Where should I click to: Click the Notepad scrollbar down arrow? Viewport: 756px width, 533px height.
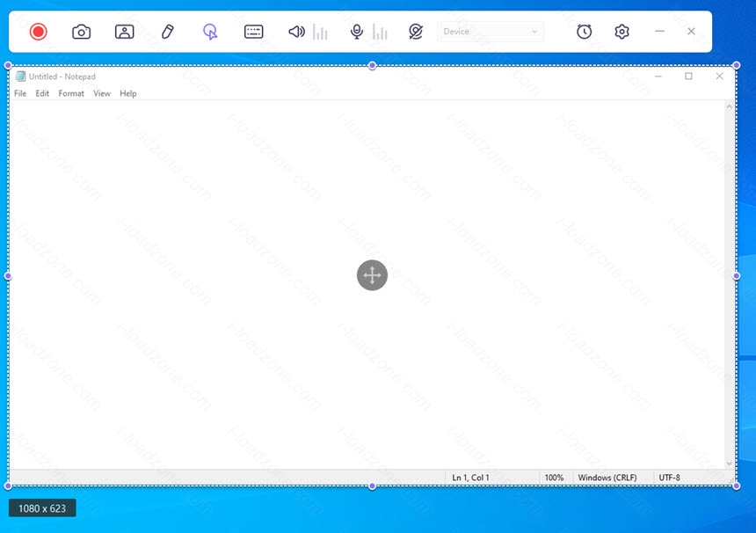tap(729, 464)
